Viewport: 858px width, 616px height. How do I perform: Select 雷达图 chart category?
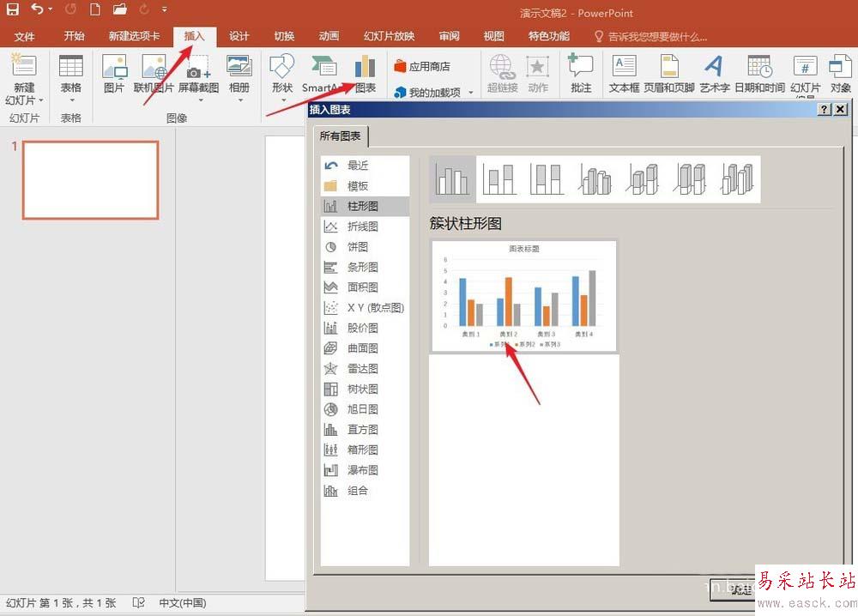point(363,369)
